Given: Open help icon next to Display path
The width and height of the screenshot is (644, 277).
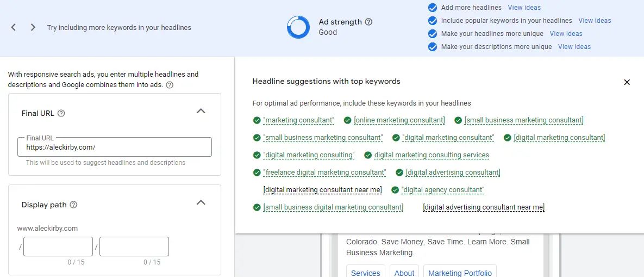Looking at the screenshot, I should [x=73, y=205].
